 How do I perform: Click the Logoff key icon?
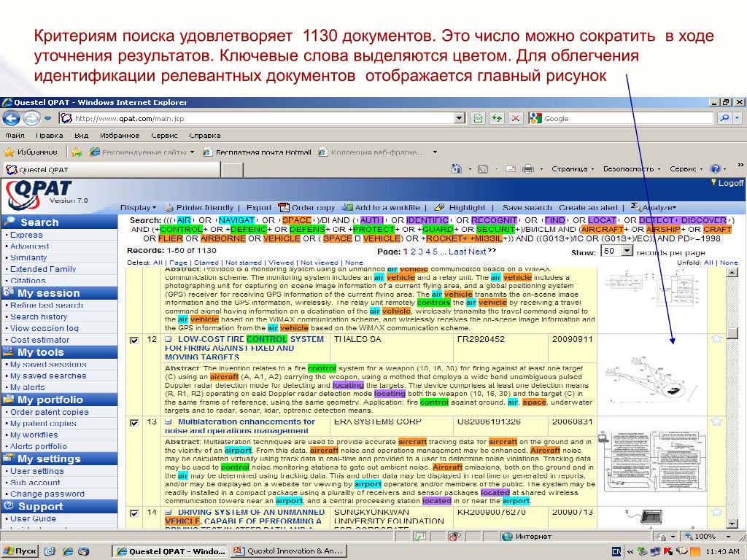click(x=713, y=182)
